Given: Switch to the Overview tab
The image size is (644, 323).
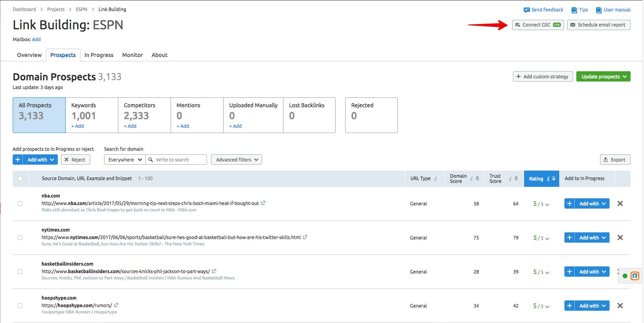Looking at the screenshot, I should pyautogui.click(x=29, y=55).
